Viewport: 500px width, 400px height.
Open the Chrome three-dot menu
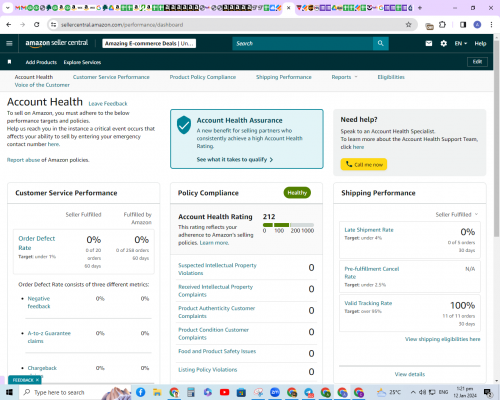491,25
